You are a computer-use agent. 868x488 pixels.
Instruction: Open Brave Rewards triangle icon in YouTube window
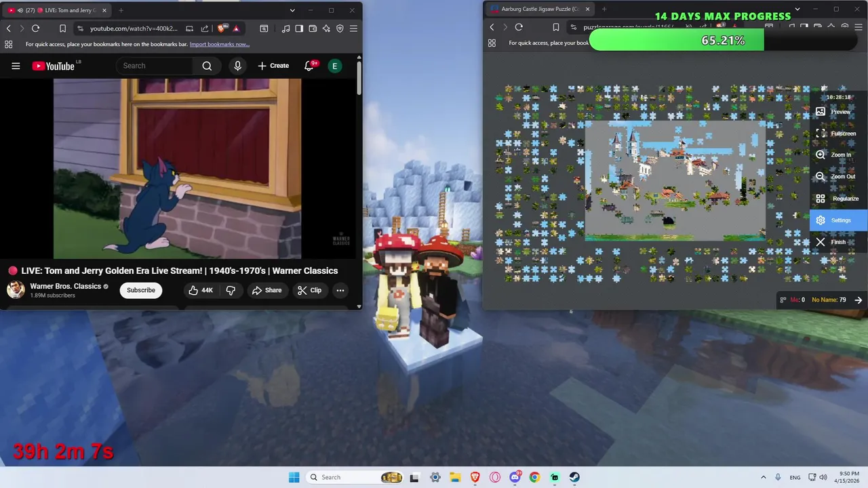[x=236, y=28]
